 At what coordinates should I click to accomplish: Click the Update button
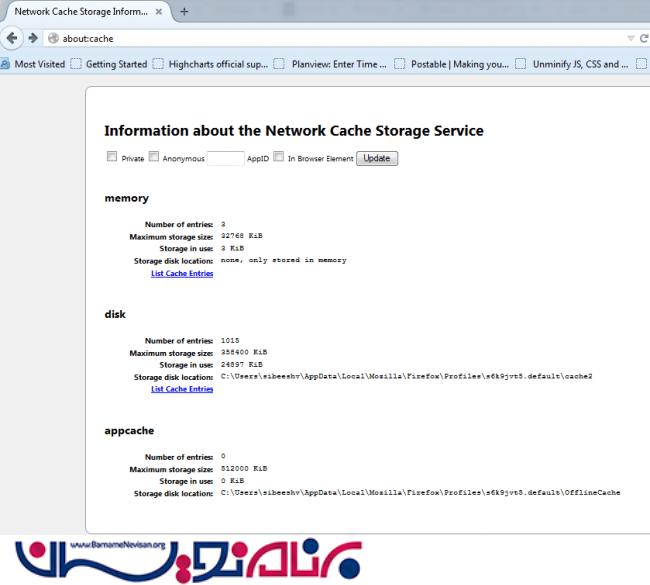[x=377, y=158]
